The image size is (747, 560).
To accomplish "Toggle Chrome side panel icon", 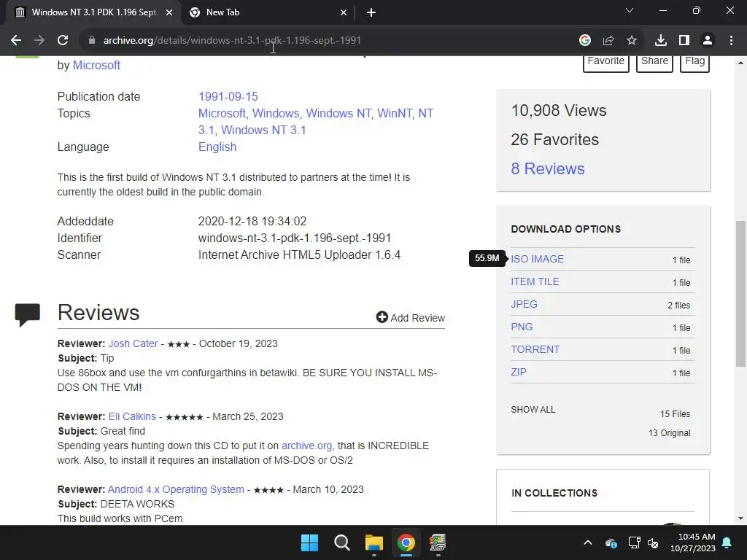I will (x=684, y=41).
